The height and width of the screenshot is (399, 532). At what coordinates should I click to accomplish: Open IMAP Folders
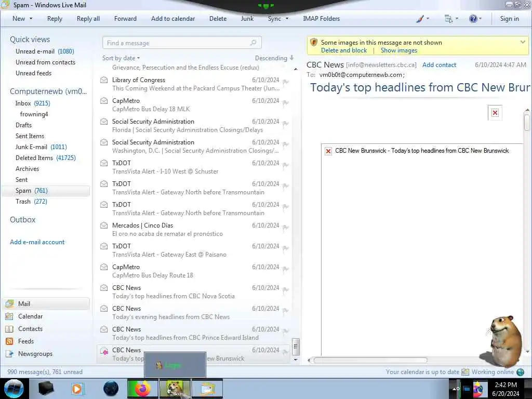click(x=321, y=19)
